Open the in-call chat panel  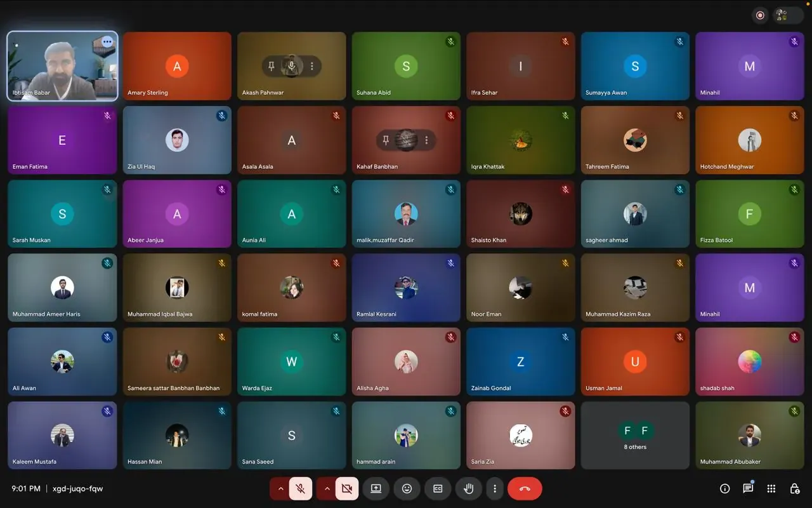[748, 488]
